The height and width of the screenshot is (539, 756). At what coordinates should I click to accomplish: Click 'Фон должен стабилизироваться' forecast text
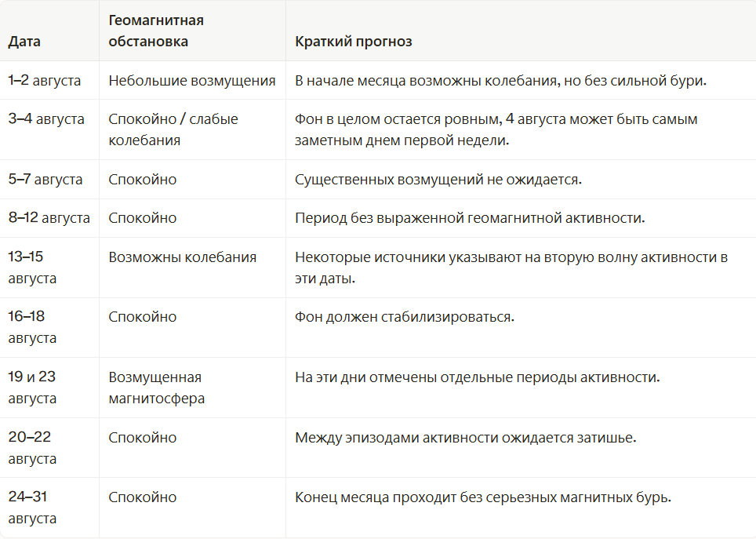(x=405, y=317)
